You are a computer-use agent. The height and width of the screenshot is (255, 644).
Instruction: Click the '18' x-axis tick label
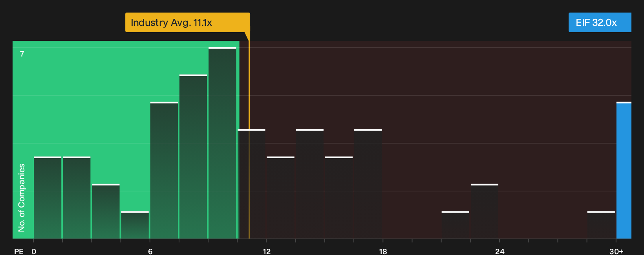[x=383, y=251]
